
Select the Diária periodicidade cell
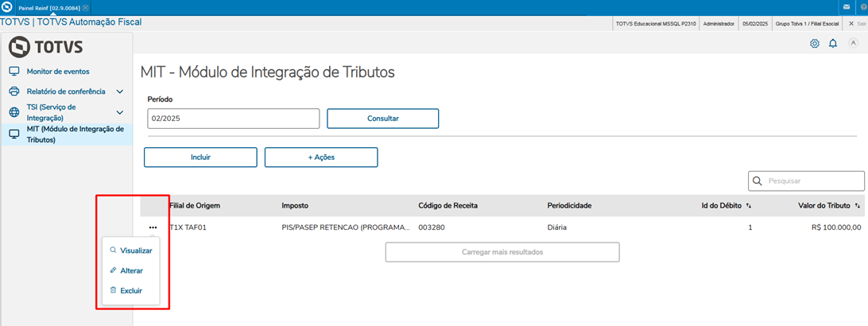point(557,227)
